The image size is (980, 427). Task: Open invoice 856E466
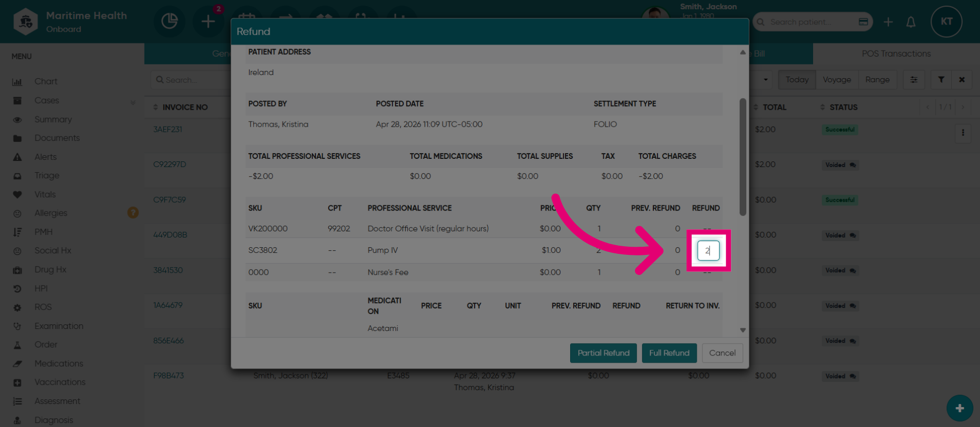(168, 341)
